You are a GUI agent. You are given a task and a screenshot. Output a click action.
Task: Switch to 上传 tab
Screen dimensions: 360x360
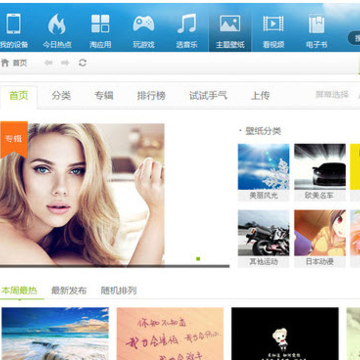(x=260, y=96)
